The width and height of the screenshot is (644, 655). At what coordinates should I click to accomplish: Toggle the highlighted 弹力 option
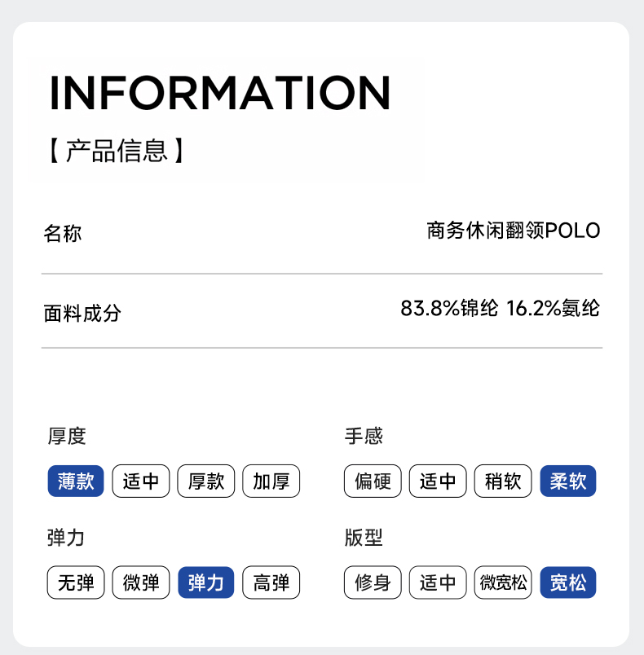click(206, 582)
